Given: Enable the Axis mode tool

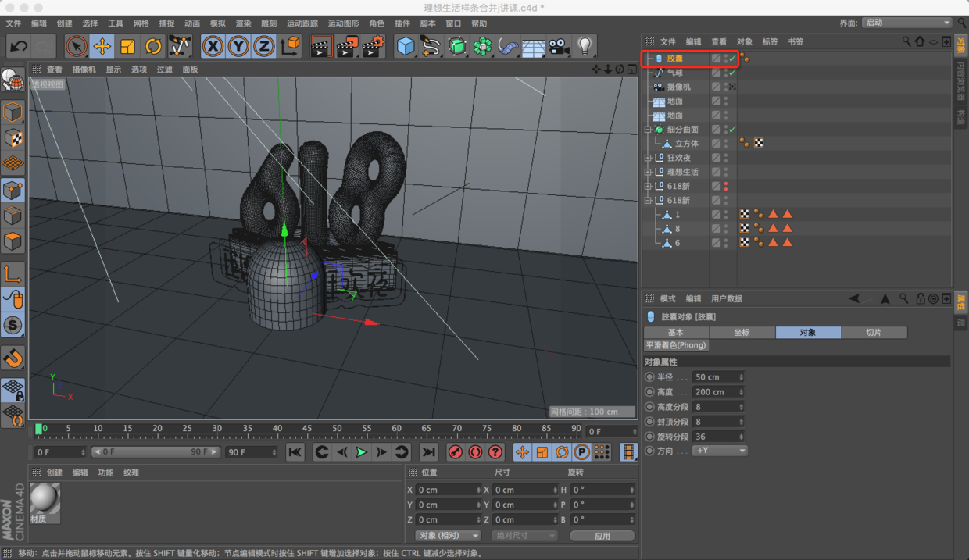Looking at the screenshot, I should (13, 273).
